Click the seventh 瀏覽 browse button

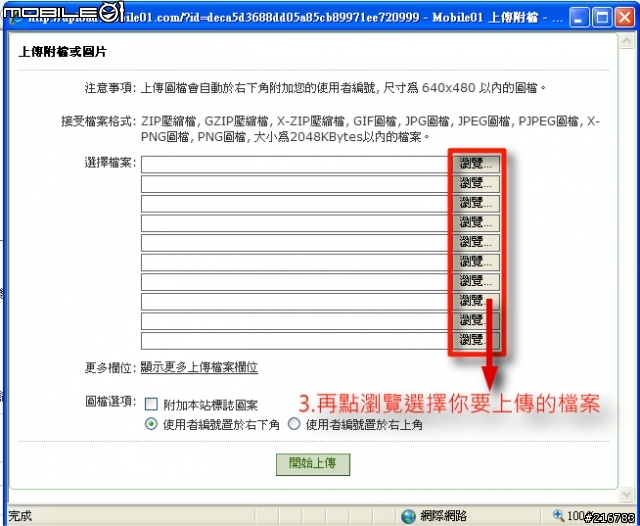(x=476, y=282)
